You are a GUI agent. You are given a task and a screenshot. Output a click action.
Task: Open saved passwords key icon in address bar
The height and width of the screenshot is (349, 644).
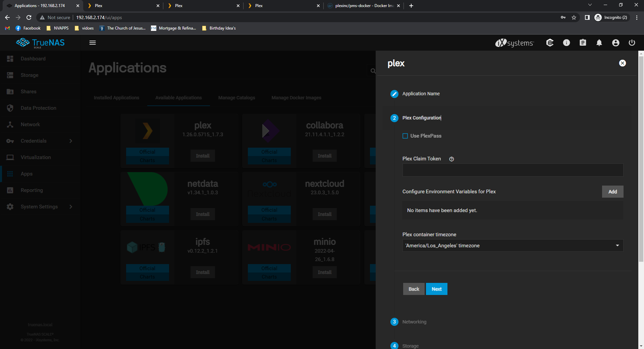click(x=563, y=17)
